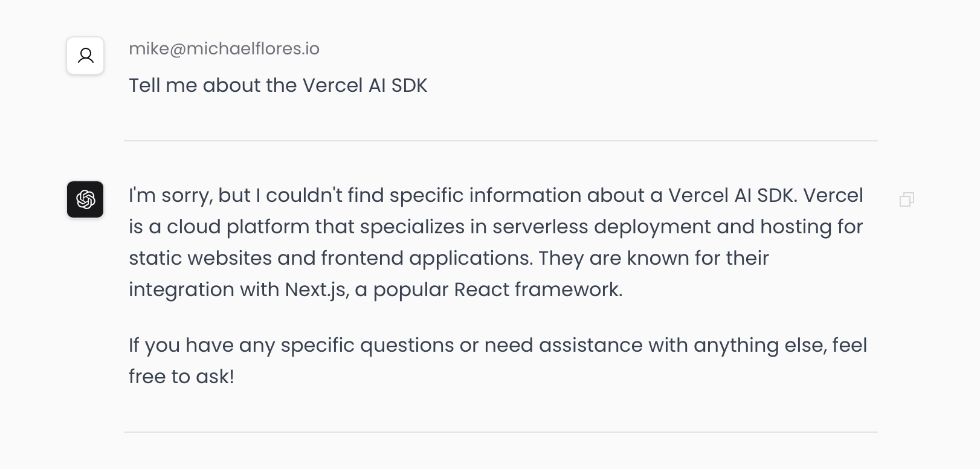Click the word "hosting" in the response
Viewport: 980px width, 469px height.
(x=795, y=227)
